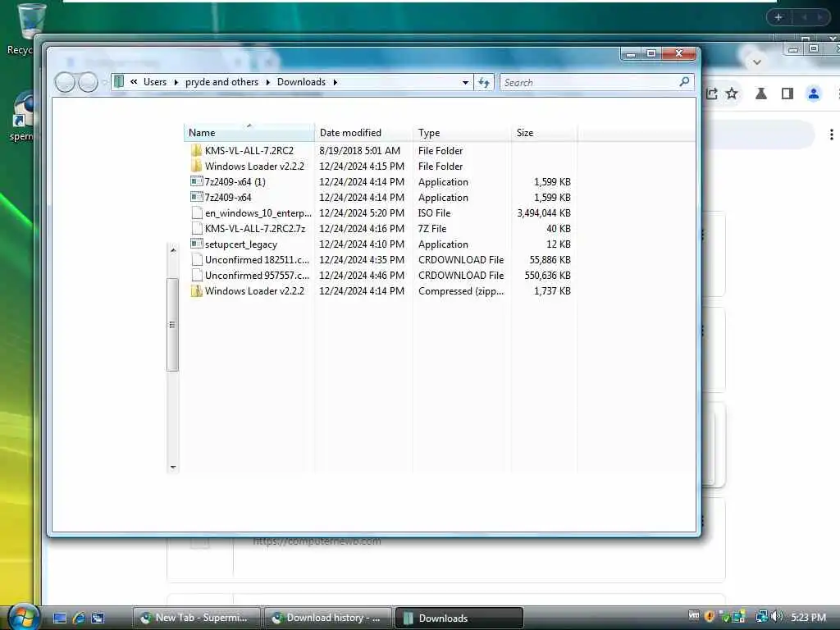
Task: Switch to 'Download history' taskbar button
Action: [328, 618]
